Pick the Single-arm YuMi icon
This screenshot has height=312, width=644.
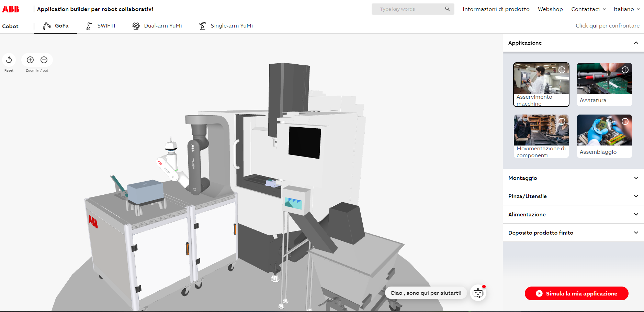tap(202, 25)
